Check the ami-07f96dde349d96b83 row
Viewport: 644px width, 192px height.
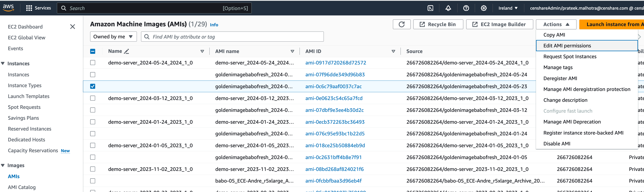[93, 75]
